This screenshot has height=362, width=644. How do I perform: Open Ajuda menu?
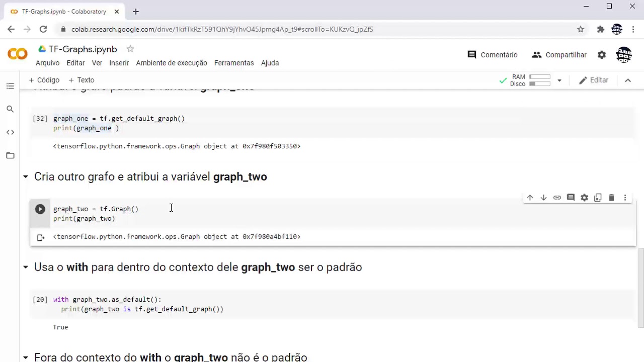[270, 63]
